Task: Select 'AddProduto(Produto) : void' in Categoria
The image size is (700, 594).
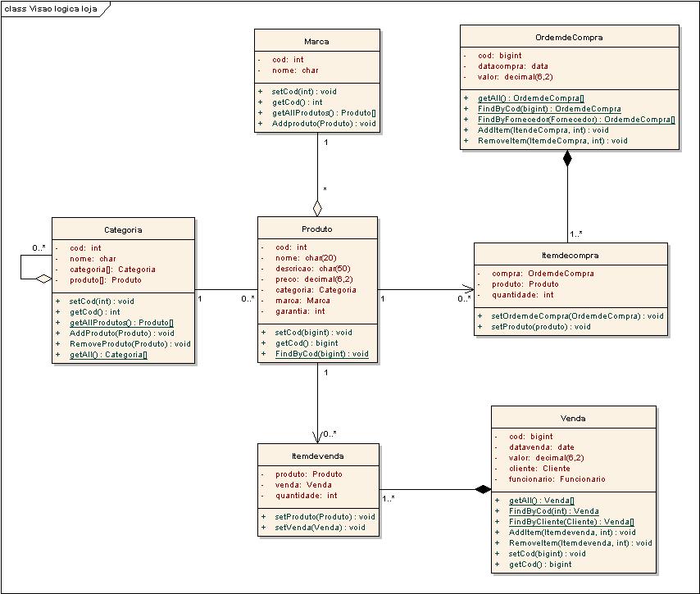Action: [x=121, y=333]
